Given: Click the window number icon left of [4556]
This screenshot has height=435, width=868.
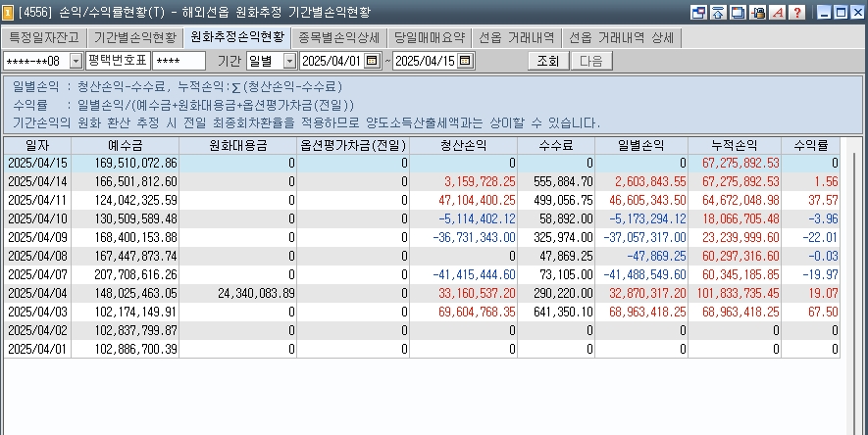Looking at the screenshot, I should tap(8, 12).
